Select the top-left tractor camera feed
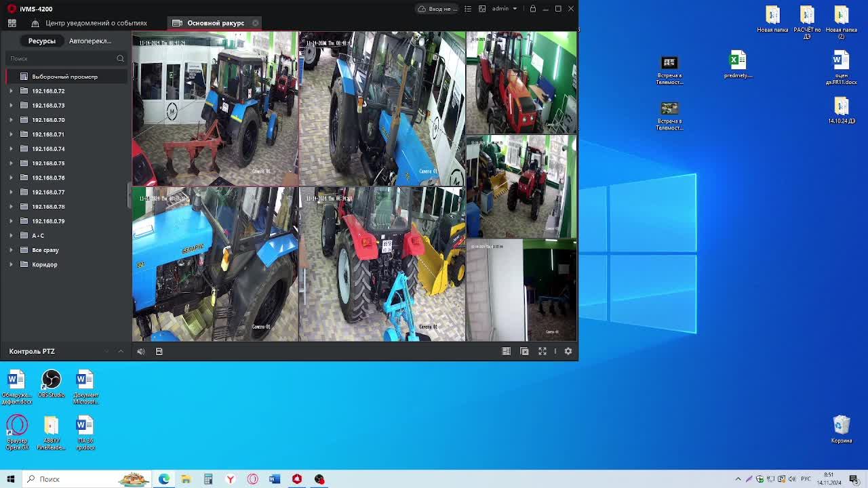Viewport: 868px width, 488px height. click(215, 108)
